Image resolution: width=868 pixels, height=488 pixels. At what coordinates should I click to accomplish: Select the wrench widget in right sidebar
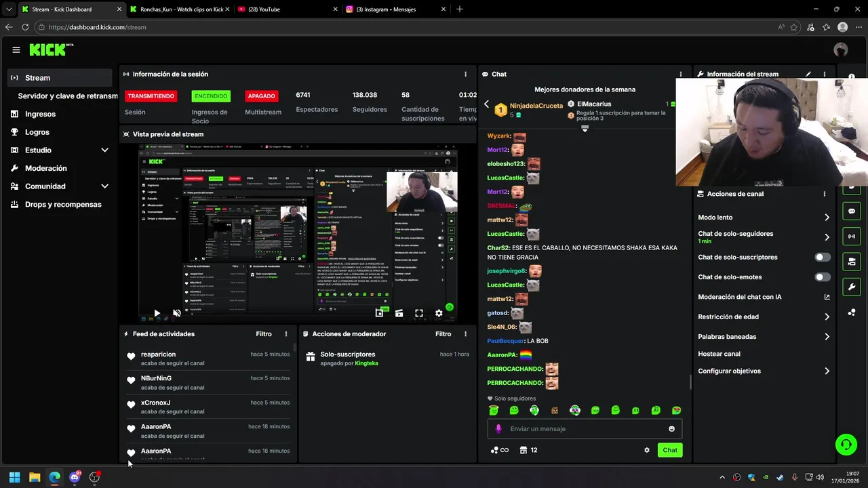852,286
